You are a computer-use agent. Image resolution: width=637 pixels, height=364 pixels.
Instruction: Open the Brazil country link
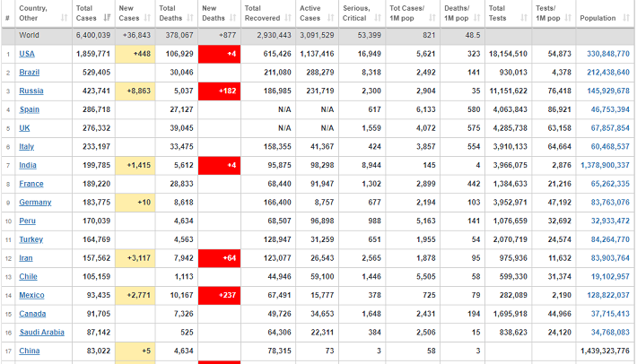(x=30, y=73)
